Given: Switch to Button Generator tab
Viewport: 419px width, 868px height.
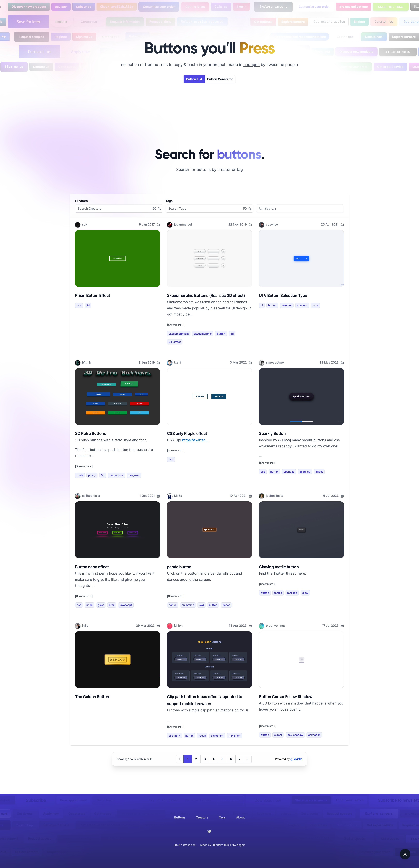Looking at the screenshot, I should tap(220, 79).
